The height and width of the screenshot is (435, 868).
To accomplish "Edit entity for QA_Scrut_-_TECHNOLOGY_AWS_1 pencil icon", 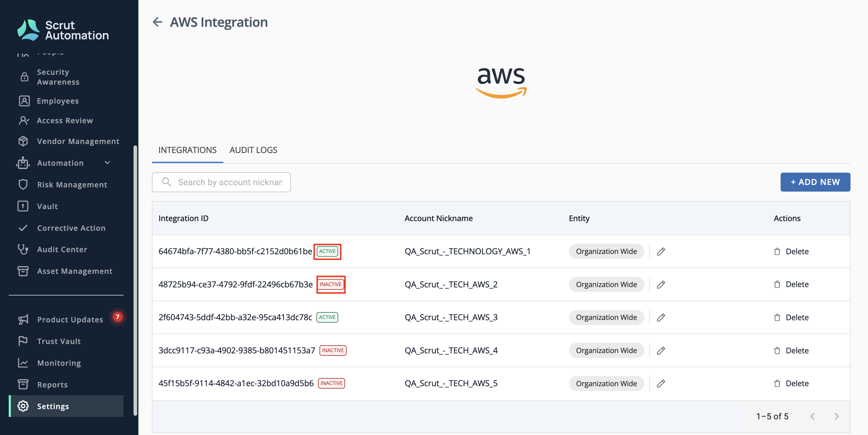I will (x=661, y=252).
